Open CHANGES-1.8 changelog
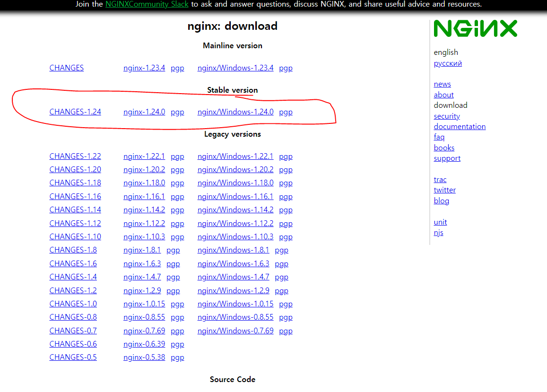 pos(73,250)
